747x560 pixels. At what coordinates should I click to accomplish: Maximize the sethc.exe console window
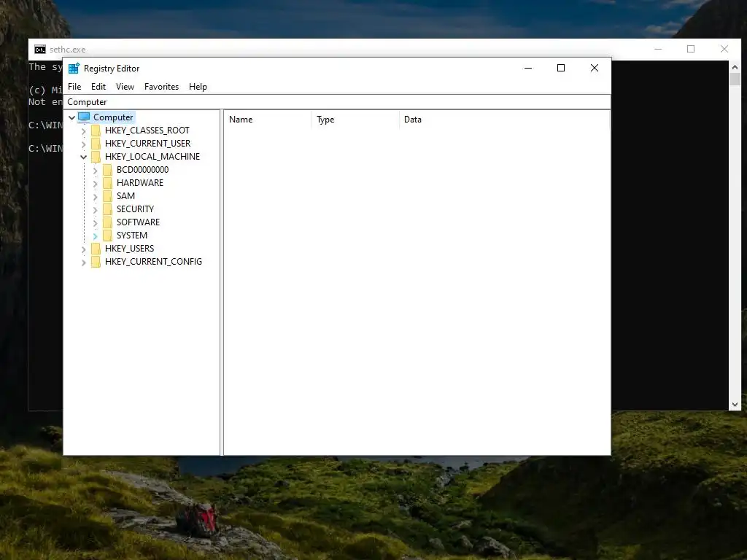click(691, 49)
